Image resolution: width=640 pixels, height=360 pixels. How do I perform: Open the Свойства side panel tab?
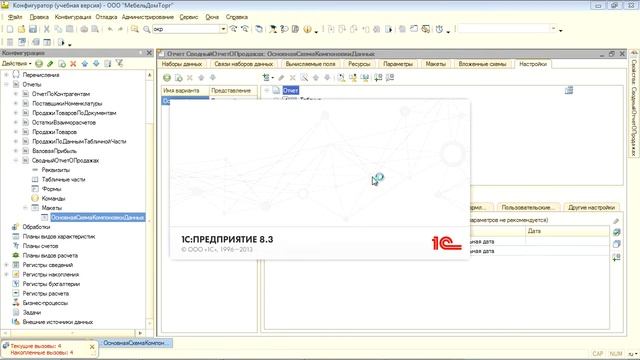[634, 104]
